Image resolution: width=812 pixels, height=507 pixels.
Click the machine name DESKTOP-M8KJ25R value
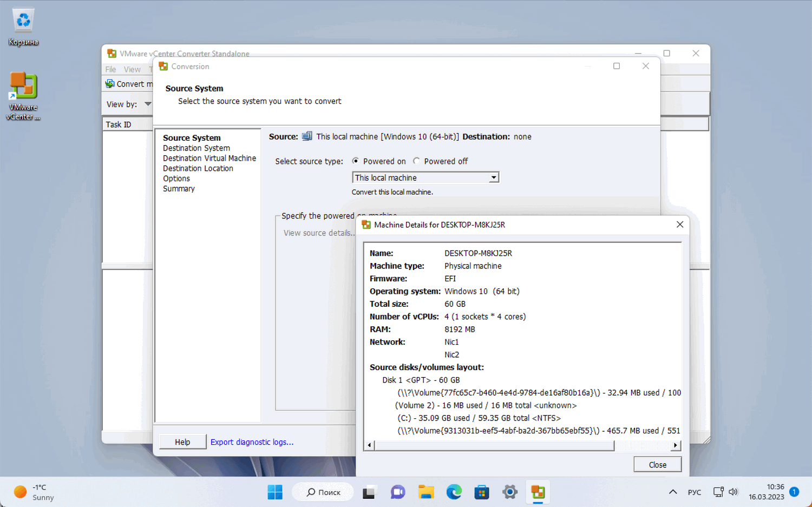(x=478, y=253)
